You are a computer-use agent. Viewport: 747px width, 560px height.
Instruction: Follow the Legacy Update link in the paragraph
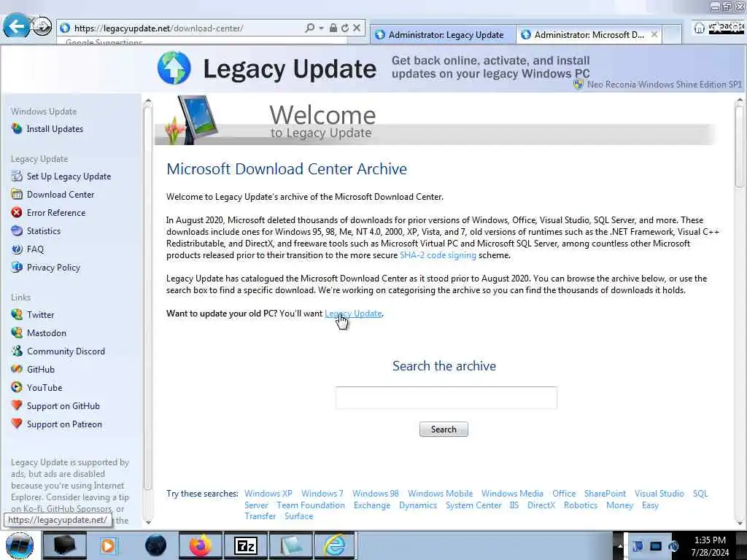(x=353, y=314)
